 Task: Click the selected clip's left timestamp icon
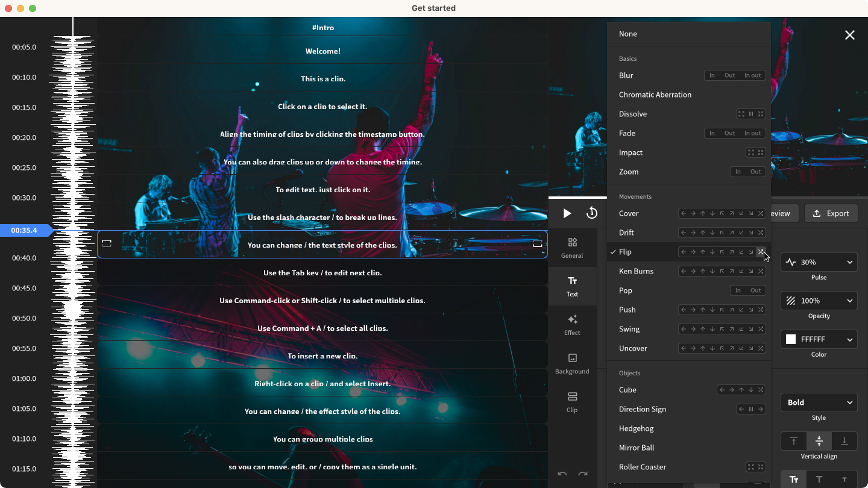(107, 244)
